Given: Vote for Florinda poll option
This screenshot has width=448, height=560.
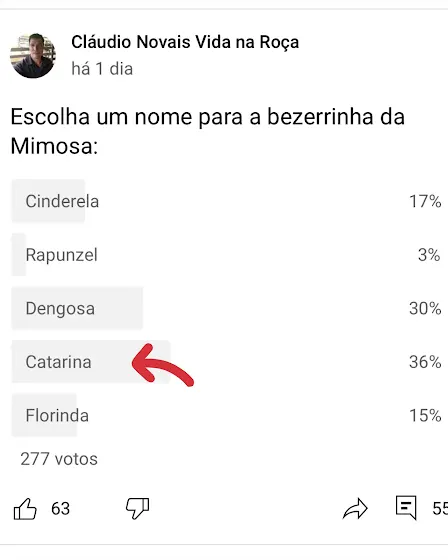Looking at the screenshot, I should [227, 415].
